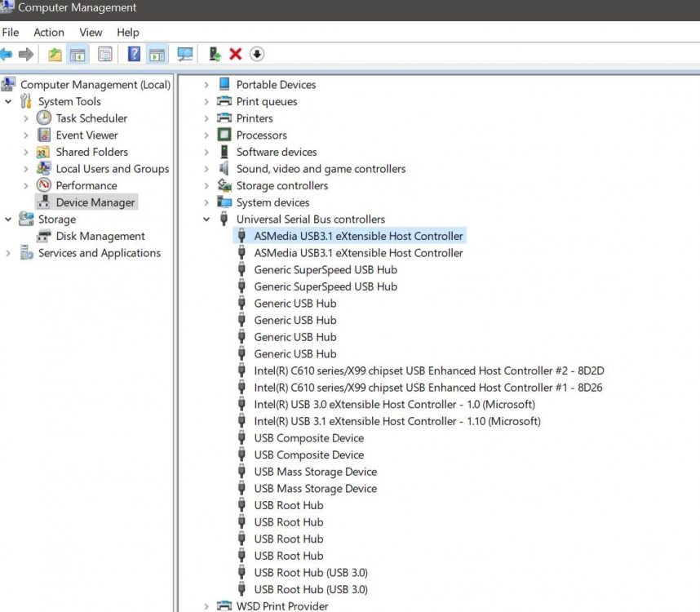Open the File menu
Viewport: 700px width, 612px height.
pyautogui.click(x=11, y=33)
